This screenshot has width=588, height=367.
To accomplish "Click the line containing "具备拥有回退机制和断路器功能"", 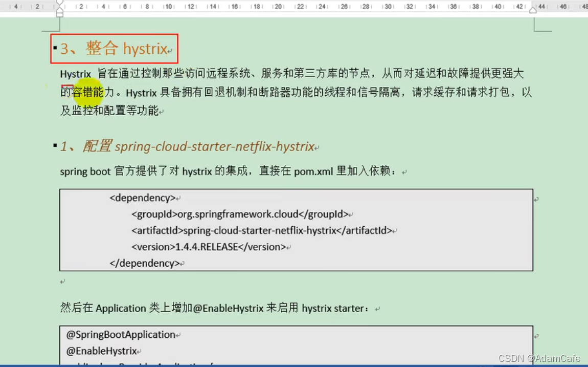I will click(x=296, y=92).
